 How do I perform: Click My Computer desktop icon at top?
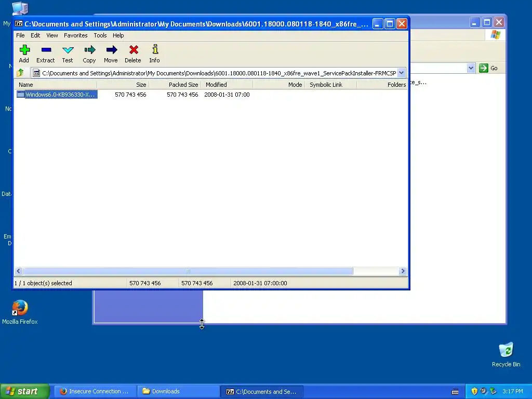coord(20,8)
